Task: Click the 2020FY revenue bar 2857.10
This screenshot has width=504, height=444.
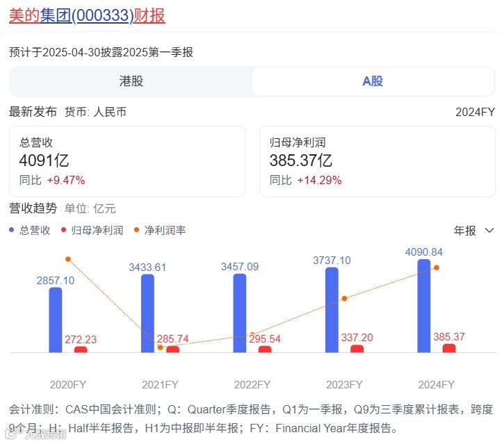Action: (x=56, y=320)
